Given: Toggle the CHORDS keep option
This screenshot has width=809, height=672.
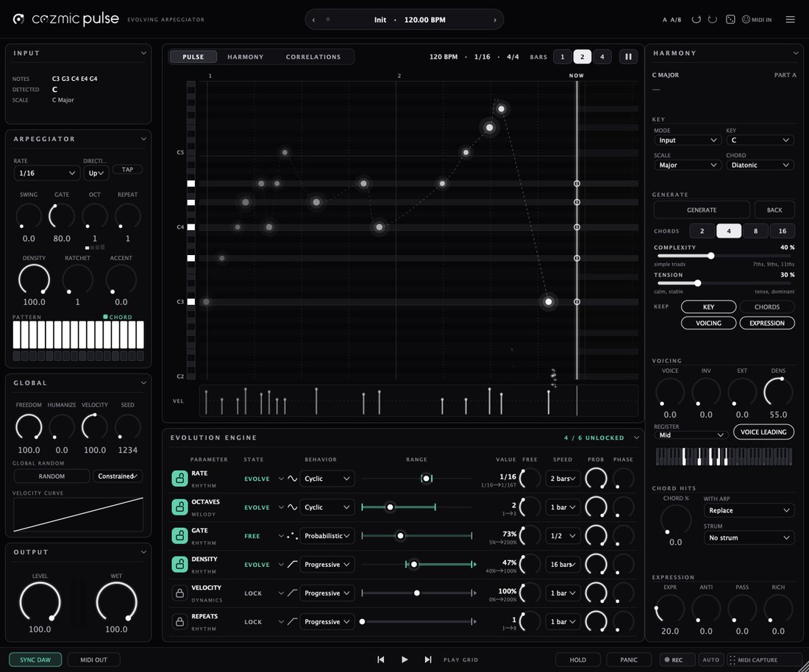Looking at the screenshot, I should pyautogui.click(x=767, y=307).
